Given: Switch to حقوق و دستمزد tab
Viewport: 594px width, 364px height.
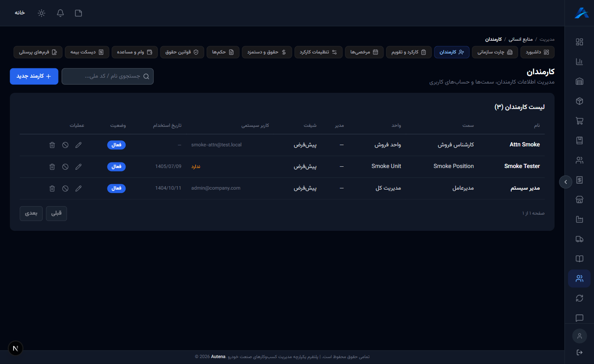Looking at the screenshot, I should pos(267,52).
